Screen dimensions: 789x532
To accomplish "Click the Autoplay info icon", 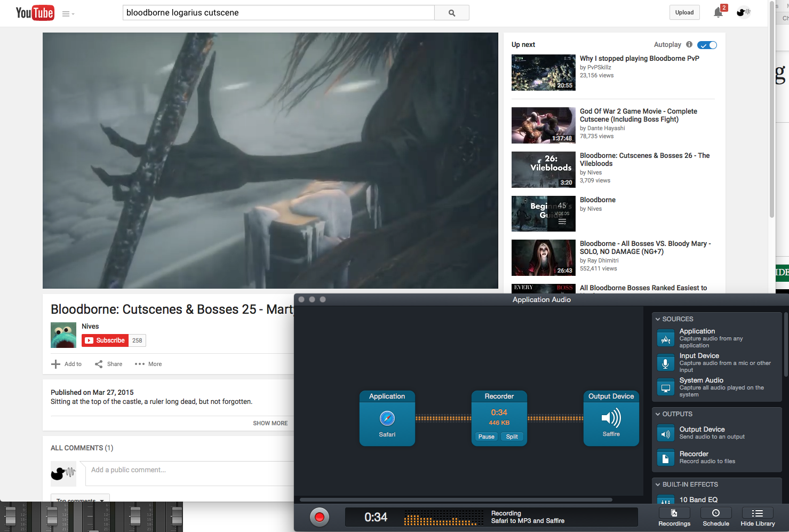I will point(689,44).
